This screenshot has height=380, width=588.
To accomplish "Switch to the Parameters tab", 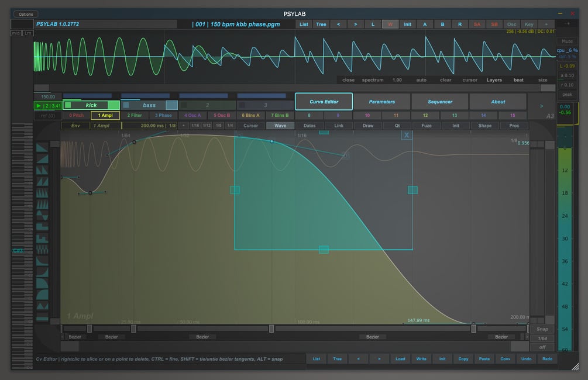I will point(381,102).
